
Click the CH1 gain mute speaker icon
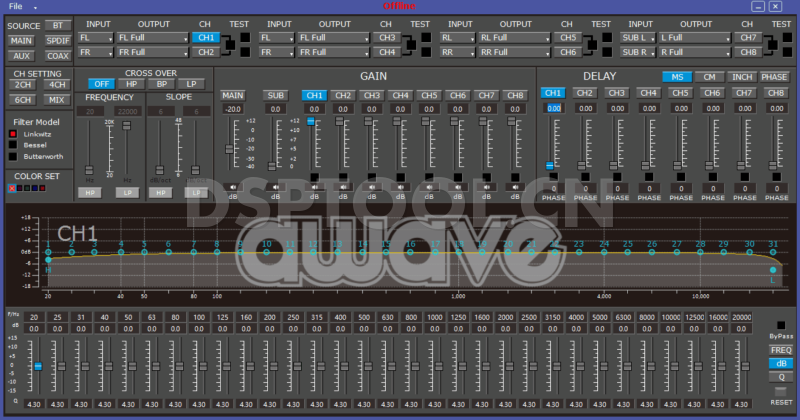pos(314,186)
